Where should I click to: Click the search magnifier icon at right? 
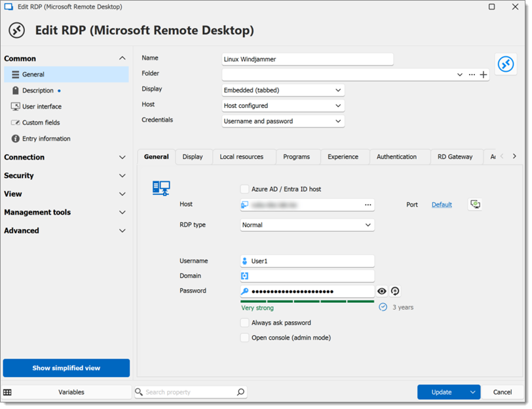tap(240, 392)
